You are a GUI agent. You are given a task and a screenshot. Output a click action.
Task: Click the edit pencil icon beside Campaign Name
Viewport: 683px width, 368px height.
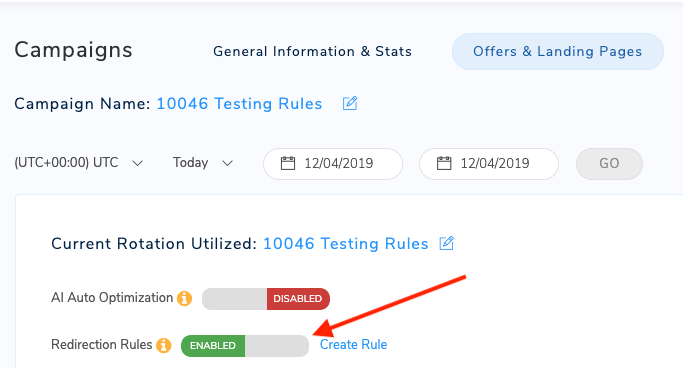pyautogui.click(x=350, y=104)
